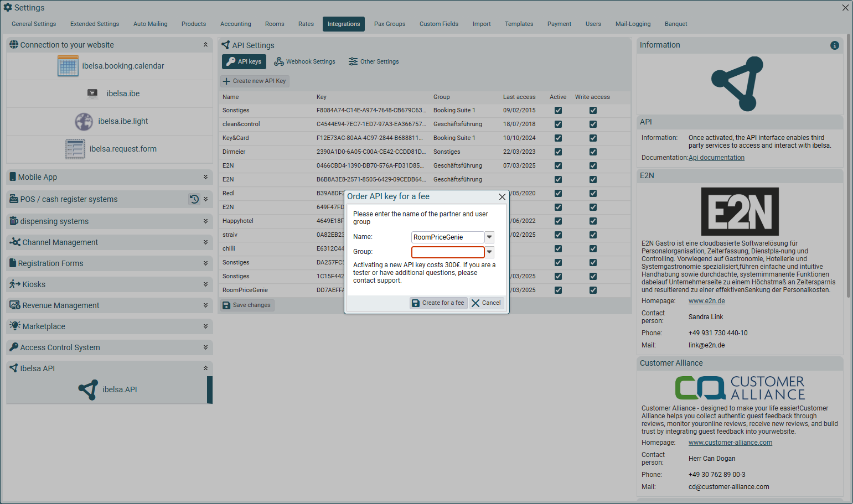Click Save changes button
Screen dimensions: 853x504
click(x=247, y=305)
